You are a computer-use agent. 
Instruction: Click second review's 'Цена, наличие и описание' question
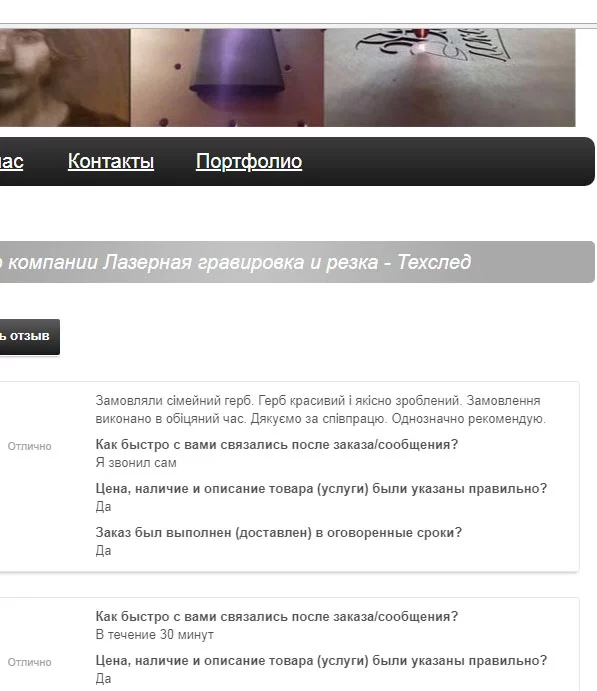point(321,660)
